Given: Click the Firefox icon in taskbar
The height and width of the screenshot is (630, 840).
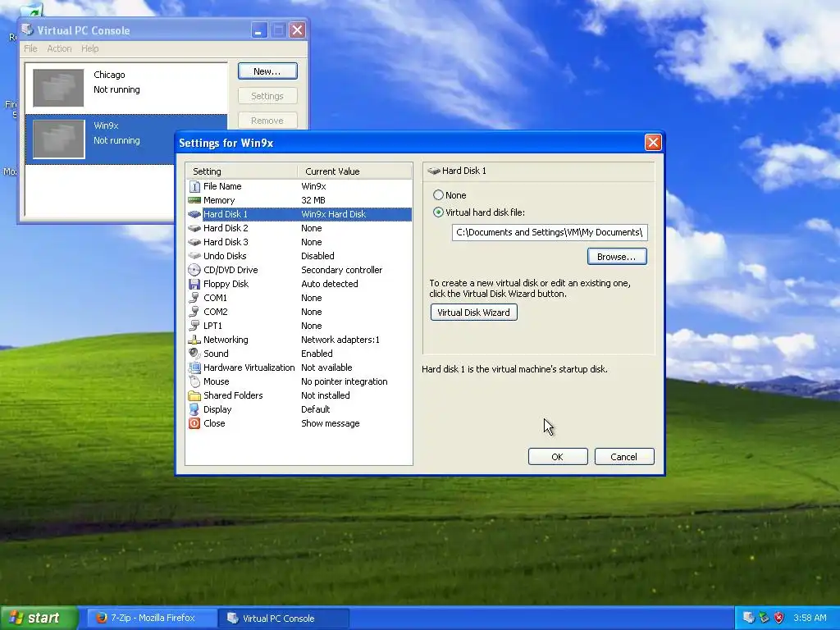Looking at the screenshot, I should [x=101, y=618].
